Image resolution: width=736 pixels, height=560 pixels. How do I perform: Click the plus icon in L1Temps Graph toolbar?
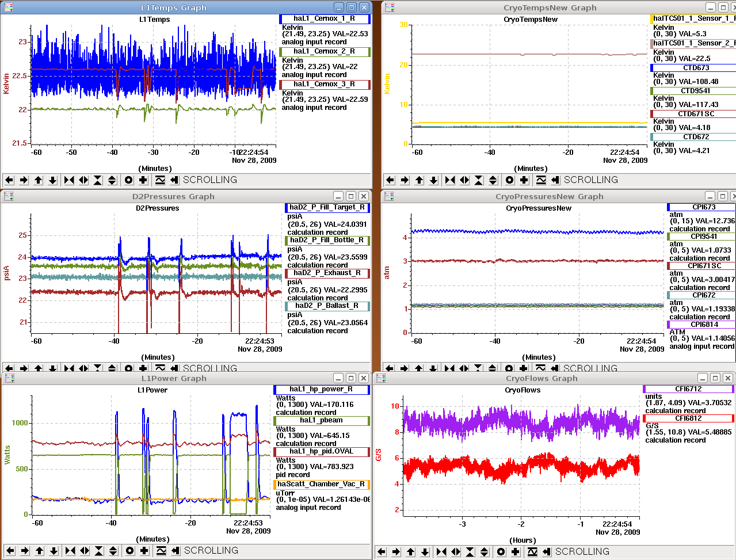(143, 180)
